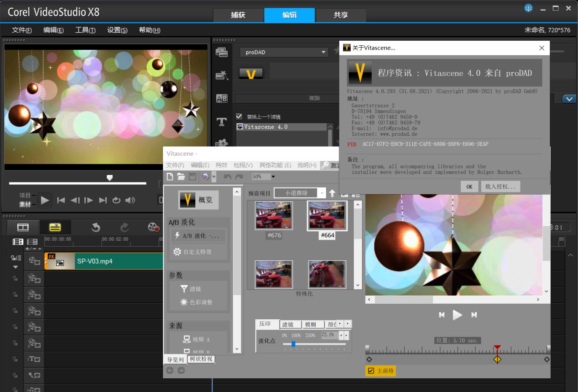Click the render effects icon in Vitascene toolbar
The height and width of the screenshot is (392, 578).
206,177
